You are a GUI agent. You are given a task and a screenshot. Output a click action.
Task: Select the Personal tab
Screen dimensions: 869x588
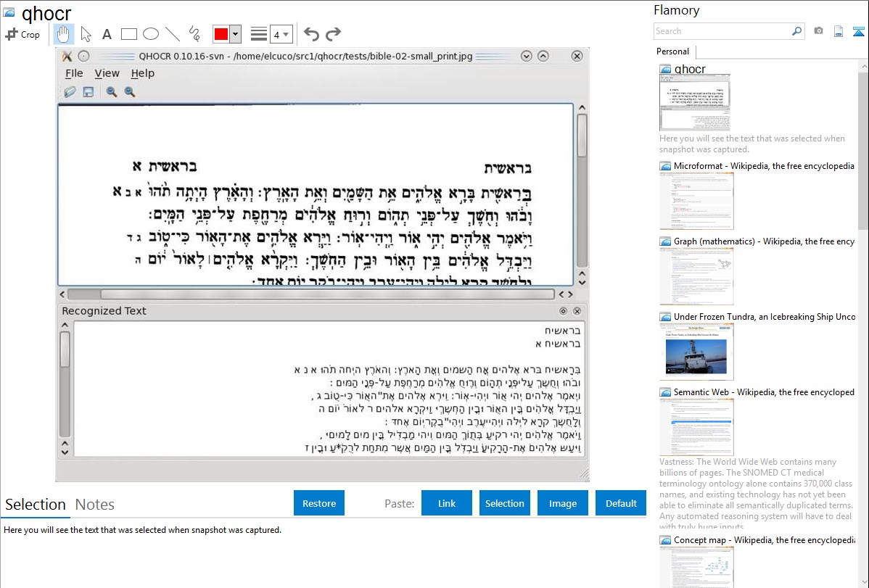tap(673, 51)
